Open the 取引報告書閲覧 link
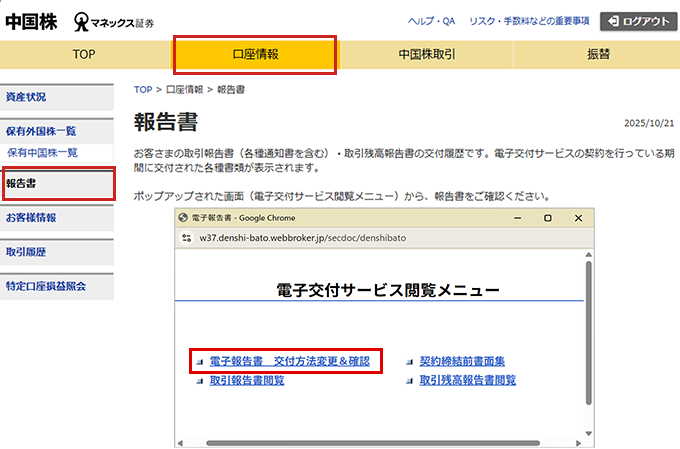Image resolution: width=680 pixels, height=449 pixels. (x=247, y=380)
